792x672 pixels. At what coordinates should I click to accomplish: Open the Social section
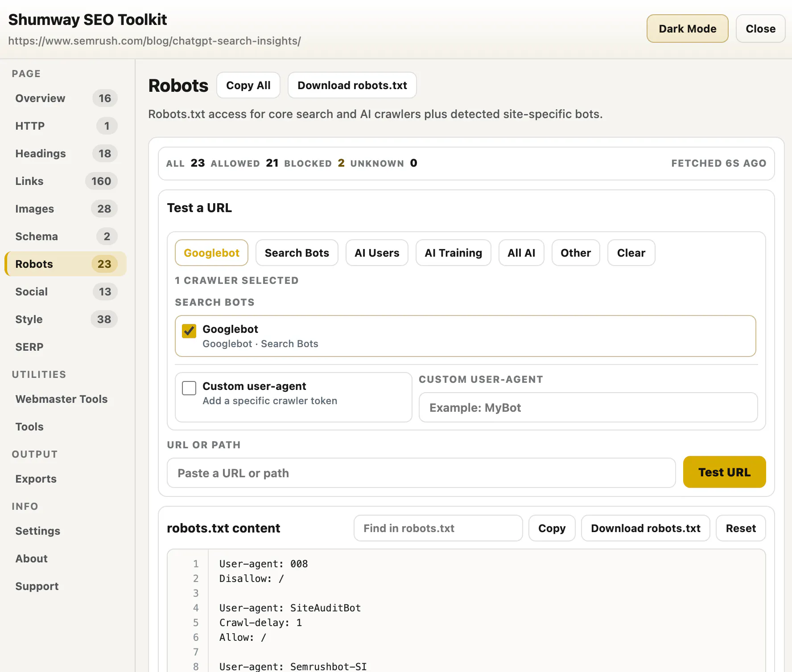pyautogui.click(x=66, y=291)
